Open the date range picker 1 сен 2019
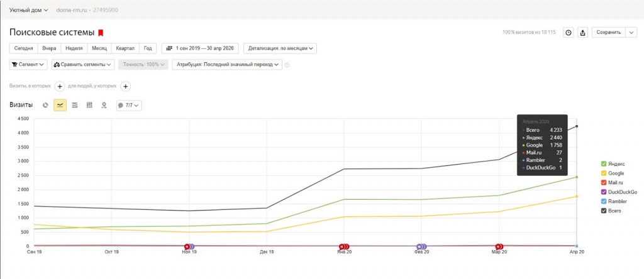 coord(200,48)
